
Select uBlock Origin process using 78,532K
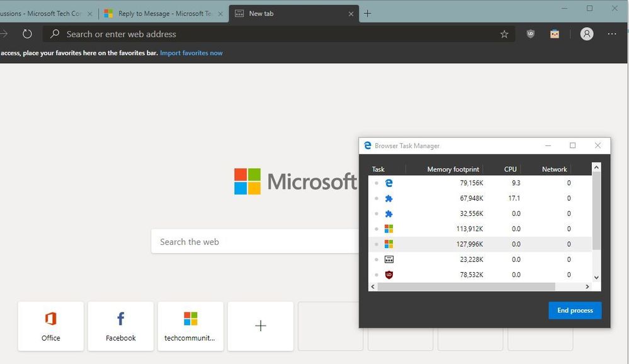pos(480,275)
